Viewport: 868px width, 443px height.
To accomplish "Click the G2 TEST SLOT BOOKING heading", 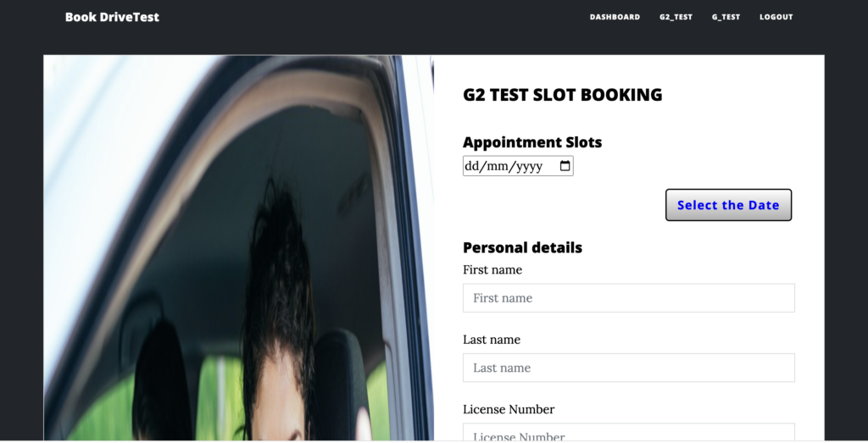I will (563, 95).
